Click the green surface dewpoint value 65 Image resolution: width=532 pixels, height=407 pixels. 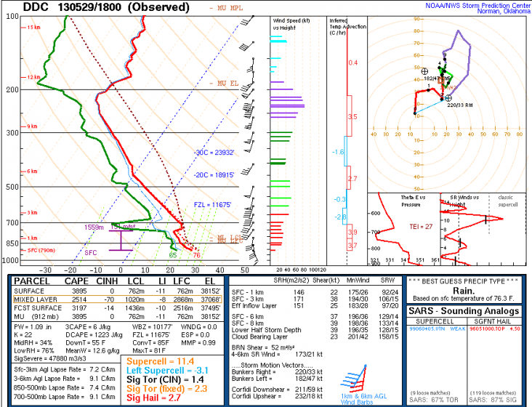[173, 255]
